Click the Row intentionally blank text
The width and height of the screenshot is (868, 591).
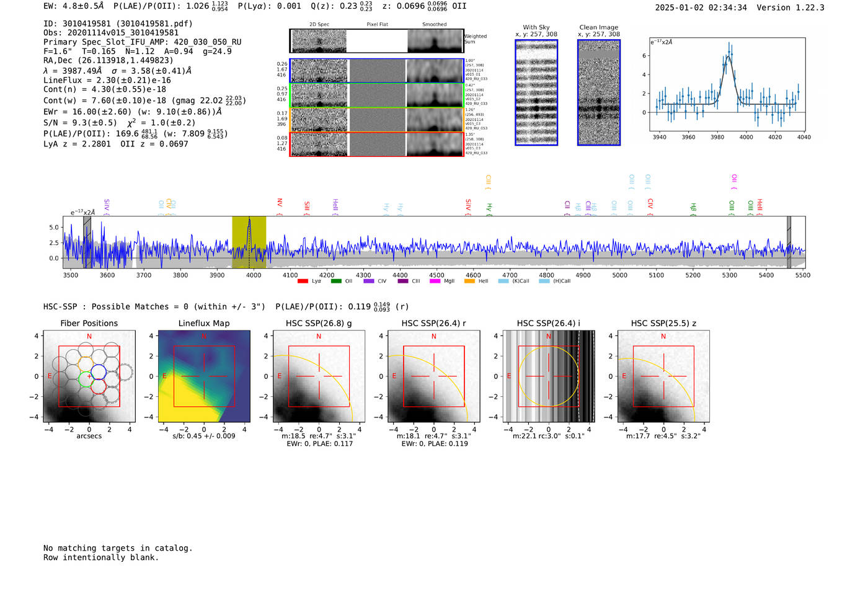[101, 558]
